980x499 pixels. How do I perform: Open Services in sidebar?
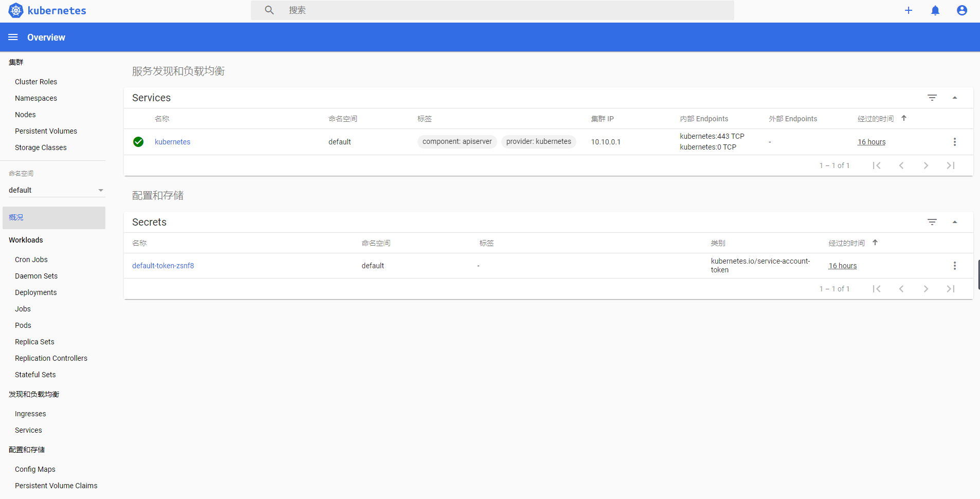pos(28,430)
